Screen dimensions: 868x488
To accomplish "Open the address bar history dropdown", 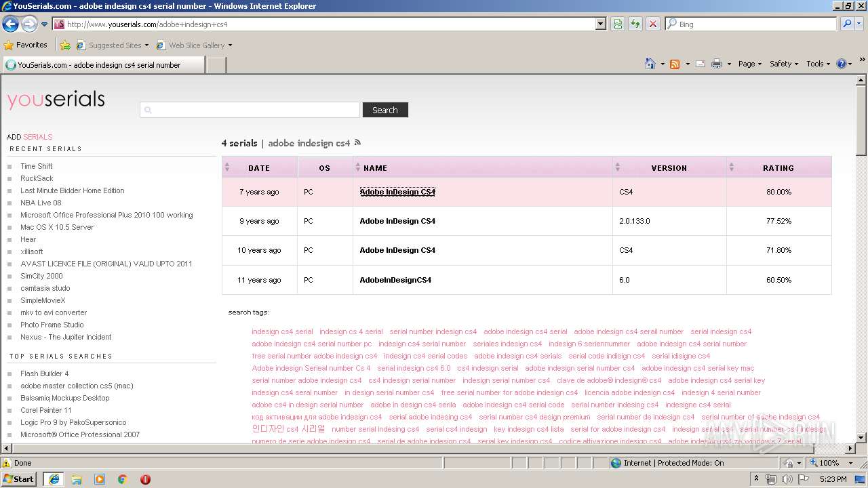I will pyautogui.click(x=601, y=24).
